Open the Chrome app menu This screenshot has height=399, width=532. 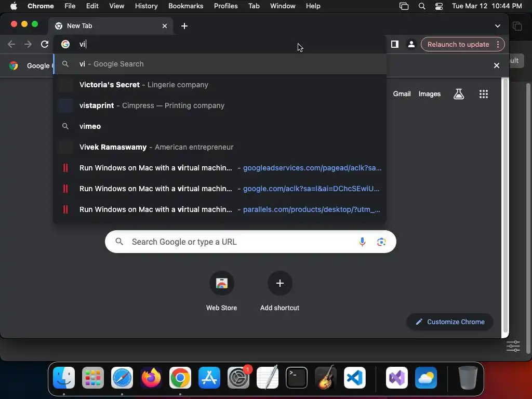[x=41, y=6]
